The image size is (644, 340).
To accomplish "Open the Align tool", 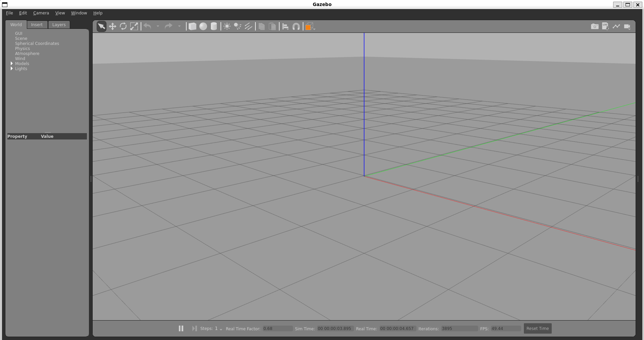I will click(285, 26).
